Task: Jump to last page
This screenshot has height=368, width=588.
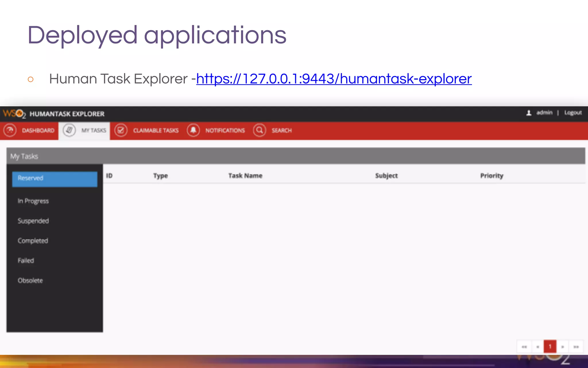Action: pyautogui.click(x=576, y=347)
